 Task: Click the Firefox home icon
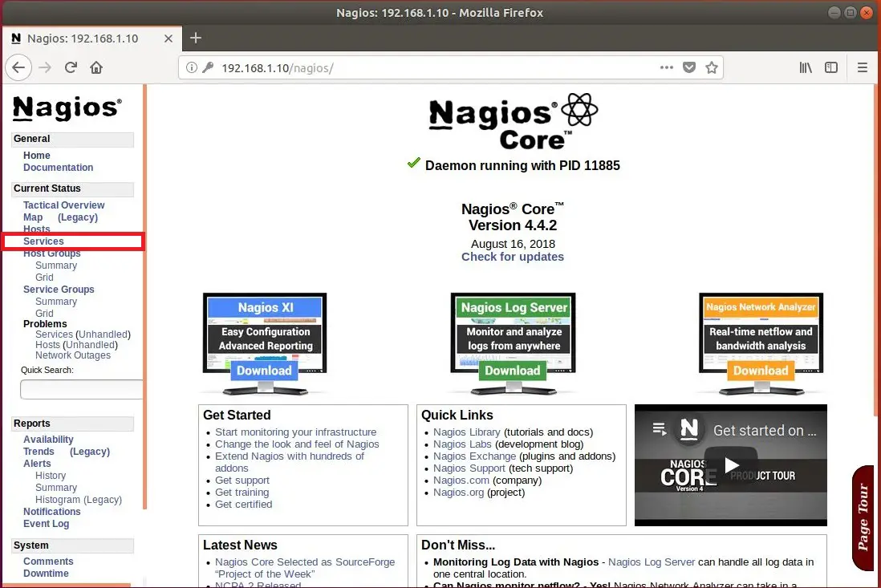click(x=96, y=67)
